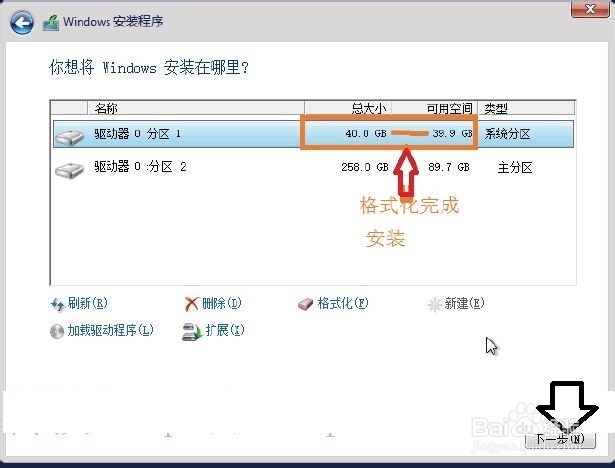Viewport: 615px width, 468px height.
Task: Delete partition via 删除(D) link
Action: tap(222, 303)
